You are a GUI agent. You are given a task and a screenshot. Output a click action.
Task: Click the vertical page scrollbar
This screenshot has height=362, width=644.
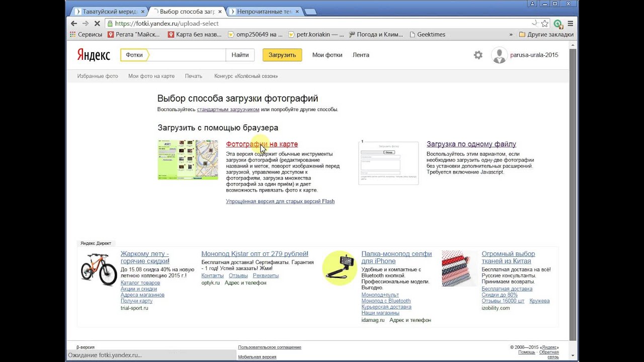[x=573, y=196]
